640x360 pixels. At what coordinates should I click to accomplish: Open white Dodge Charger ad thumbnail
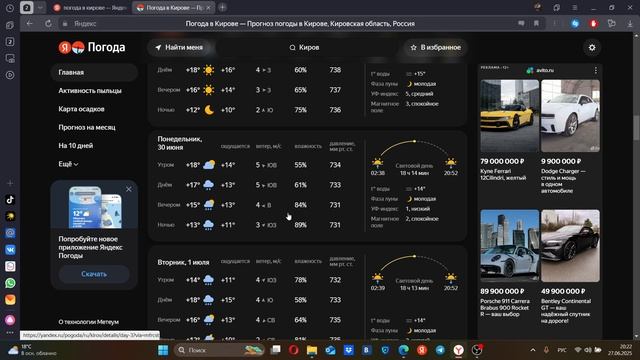[570, 116]
